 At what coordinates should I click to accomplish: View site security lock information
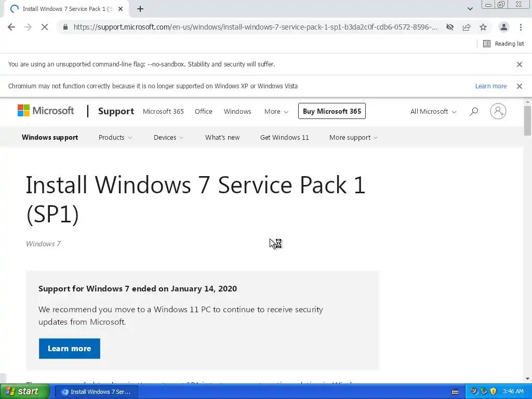tap(65, 27)
